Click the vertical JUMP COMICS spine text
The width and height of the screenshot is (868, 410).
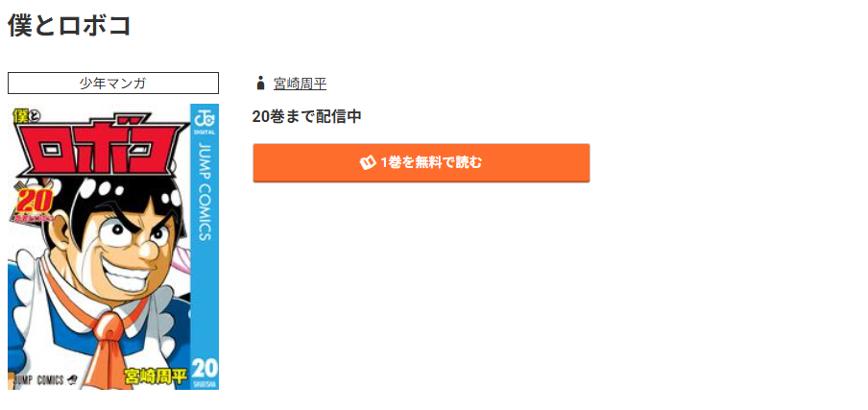tap(205, 191)
